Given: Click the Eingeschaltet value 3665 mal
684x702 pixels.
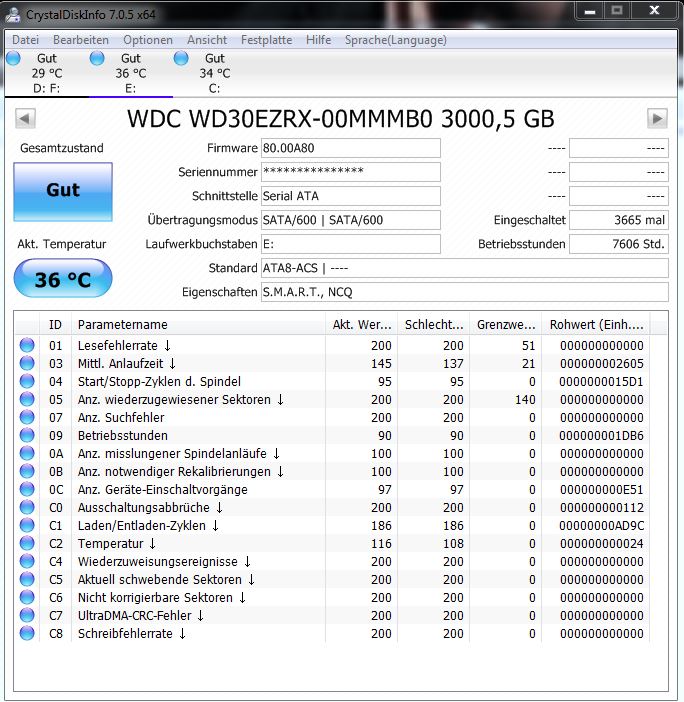Looking at the screenshot, I should (619, 220).
